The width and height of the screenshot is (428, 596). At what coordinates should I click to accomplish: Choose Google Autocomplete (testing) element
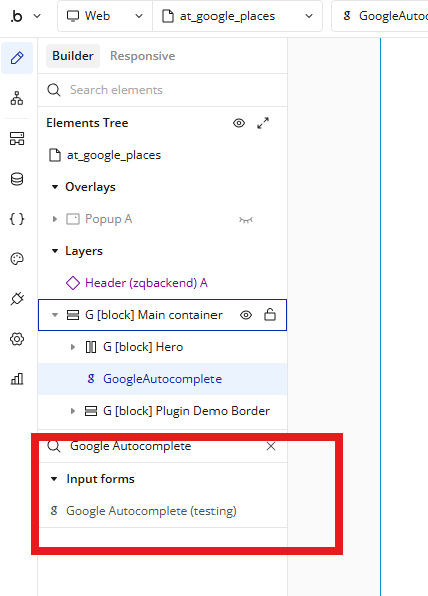click(151, 511)
